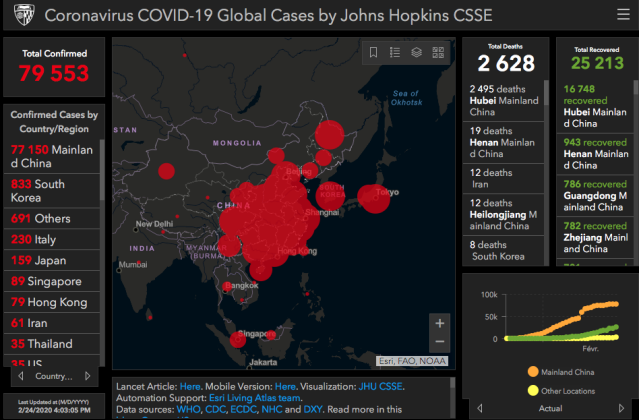Select 786 recovered Guangdong entry
The height and width of the screenshot is (420, 639).
[x=595, y=196]
